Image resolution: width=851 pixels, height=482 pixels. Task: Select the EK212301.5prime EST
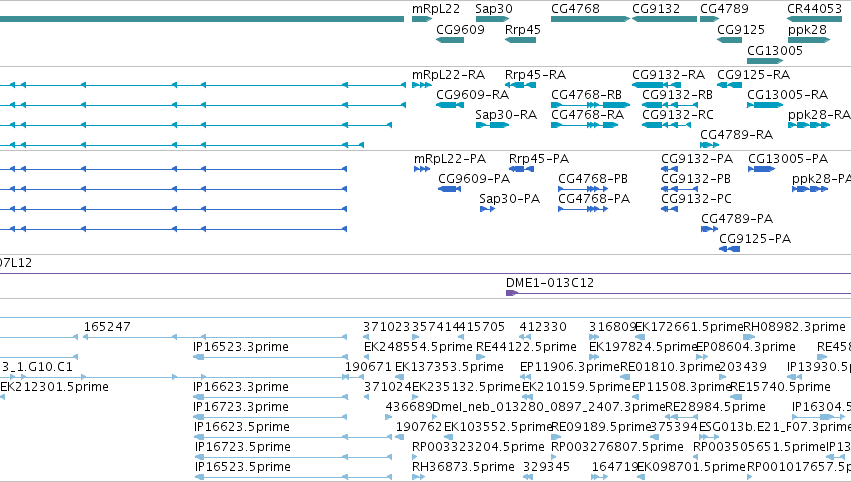(x=54, y=387)
